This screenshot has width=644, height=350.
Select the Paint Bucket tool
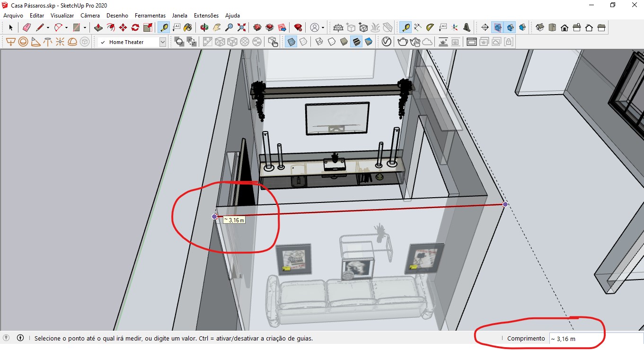click(x=188, y=27)
